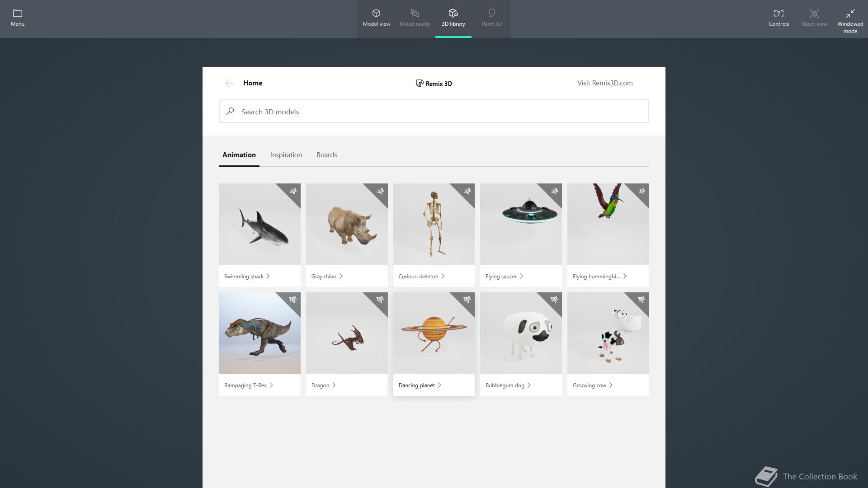Click animation badge on Dancing planet card
This screenshot has height=488, width=868.
click(x=467, y=300)
